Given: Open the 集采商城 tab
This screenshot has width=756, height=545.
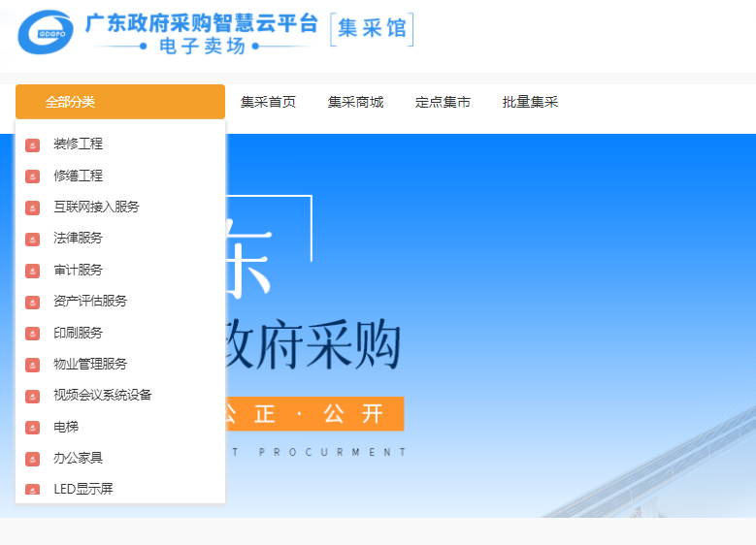Looking at the screenshot, I should click(356, 102).
